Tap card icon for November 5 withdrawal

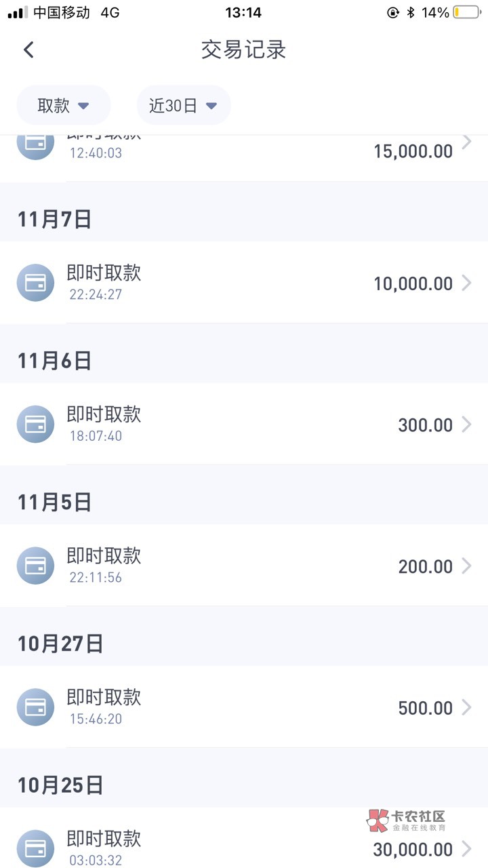pyautogui.click(x=35, y=566)
